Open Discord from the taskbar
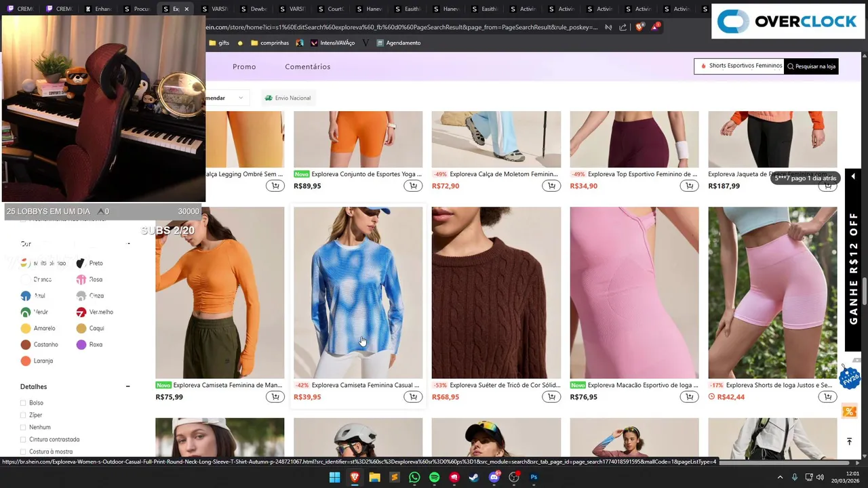The image size is (868, 488). pos(494,477)
